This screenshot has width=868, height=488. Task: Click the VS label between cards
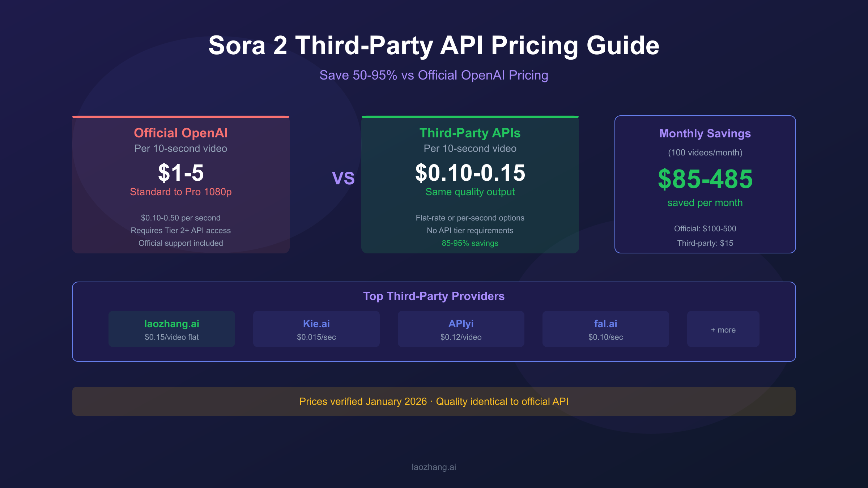pos(343,178)
